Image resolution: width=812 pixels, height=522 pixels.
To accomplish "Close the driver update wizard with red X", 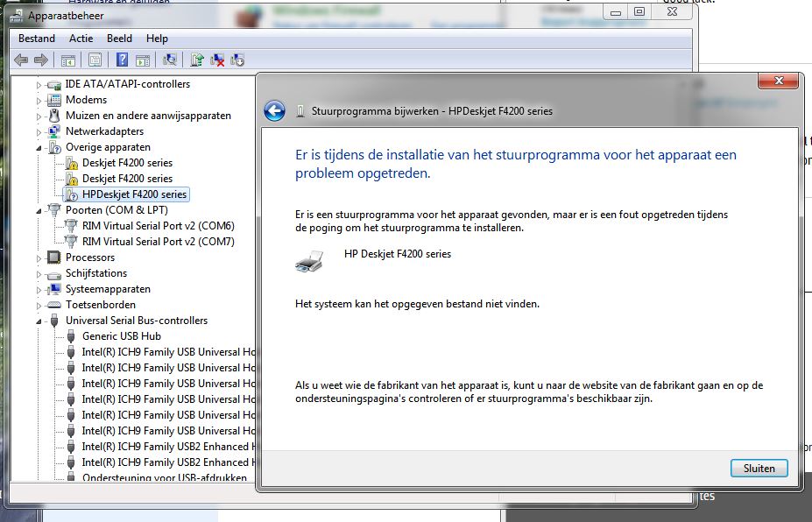I will [x=779, y=81].
